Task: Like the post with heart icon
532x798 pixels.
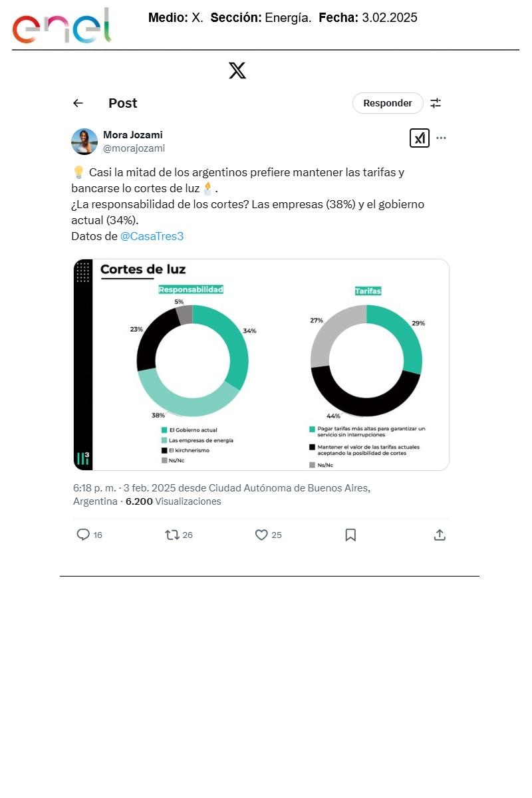Action: click(261, 535)
